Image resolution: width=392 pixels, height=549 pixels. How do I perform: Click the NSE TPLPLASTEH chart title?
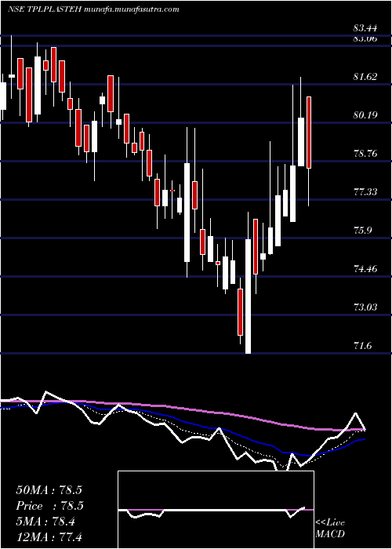point(93,9)
